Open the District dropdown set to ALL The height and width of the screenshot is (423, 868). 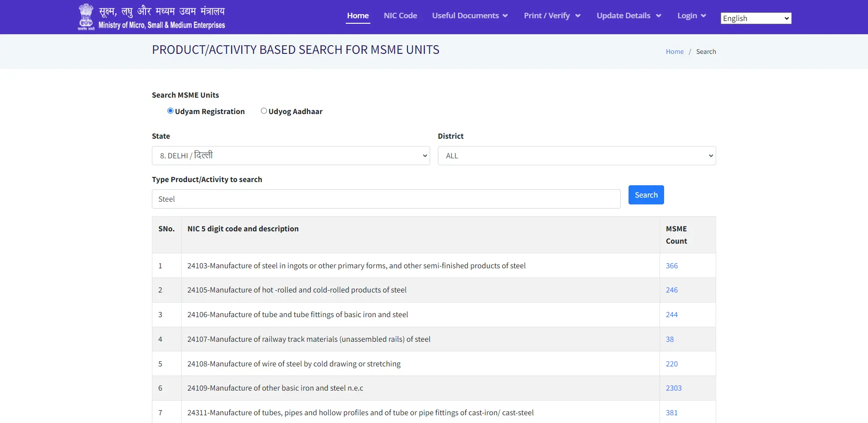point(577,156)
